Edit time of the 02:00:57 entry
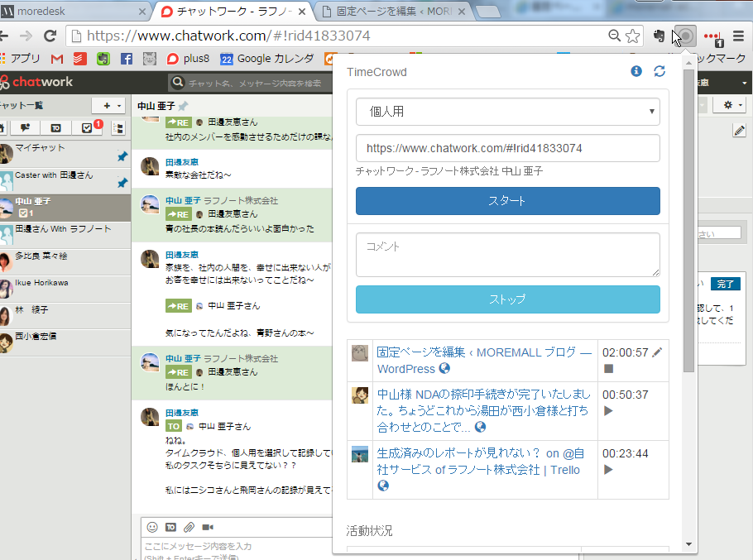The width and height of the screenshot is (753, 560). (x=658, y=352)
